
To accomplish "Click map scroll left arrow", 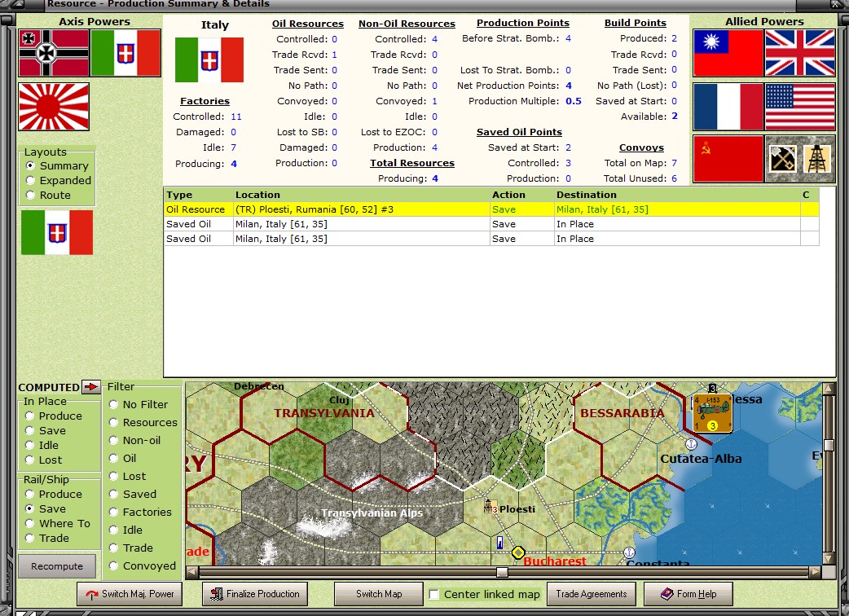I will [192, 572].
